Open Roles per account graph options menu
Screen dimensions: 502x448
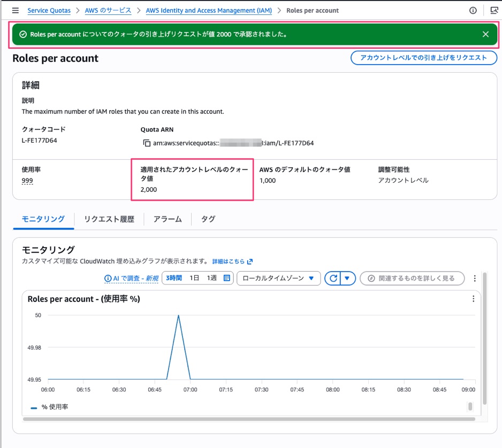(x=473, y=299)
